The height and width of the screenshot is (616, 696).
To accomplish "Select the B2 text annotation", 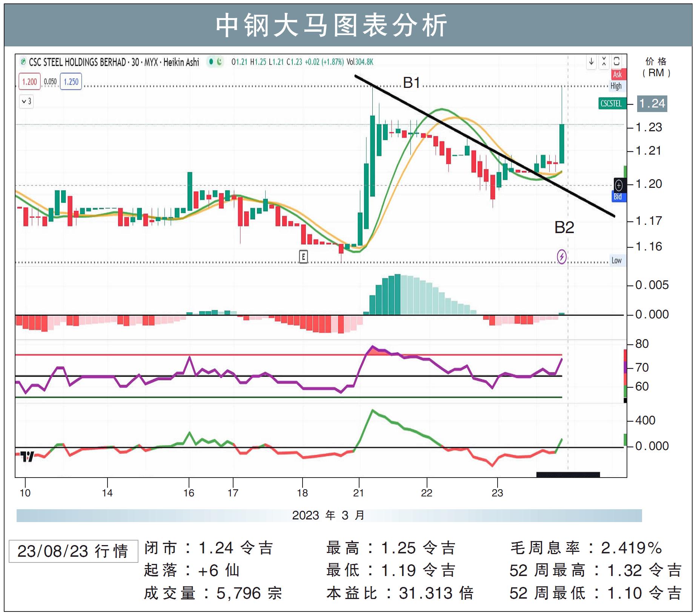I will pyautogui.click(x=564, y=227).
